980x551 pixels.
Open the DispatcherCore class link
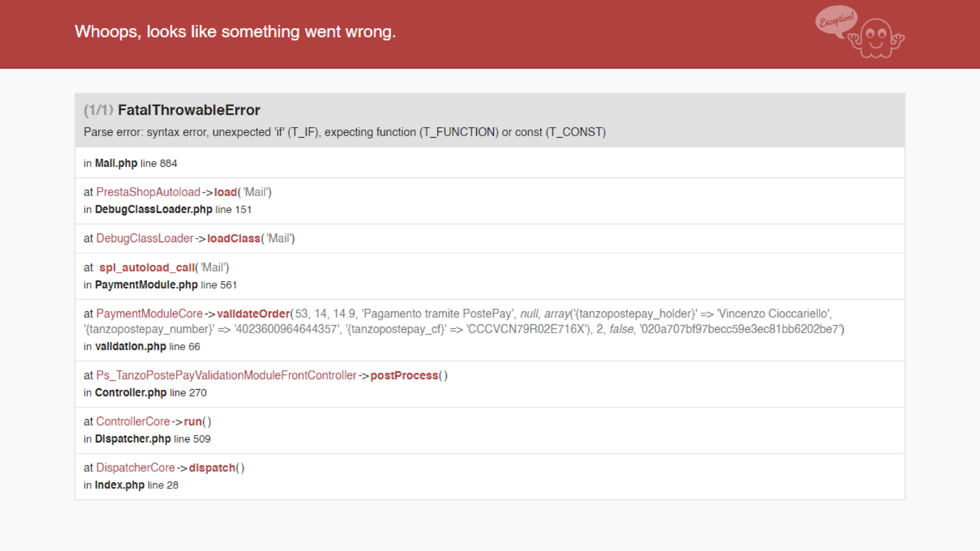pyautogui.click(x=135, y=468)
